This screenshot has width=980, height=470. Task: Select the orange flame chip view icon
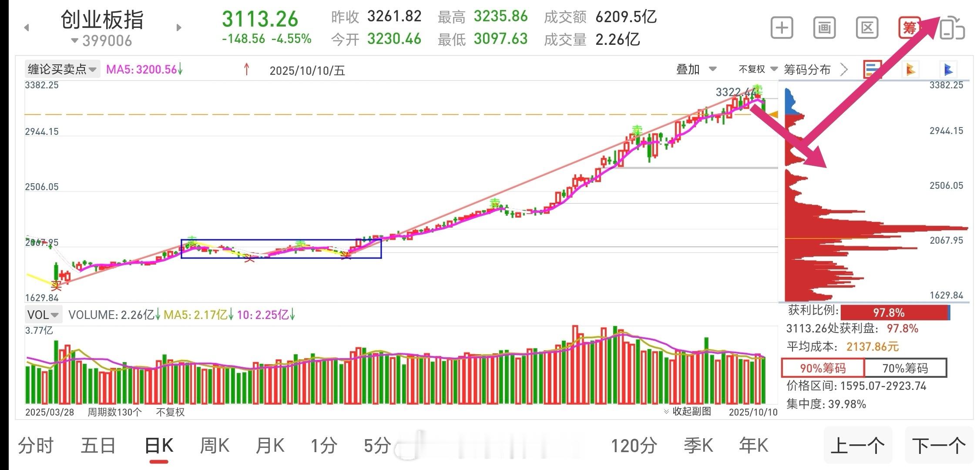910,70
